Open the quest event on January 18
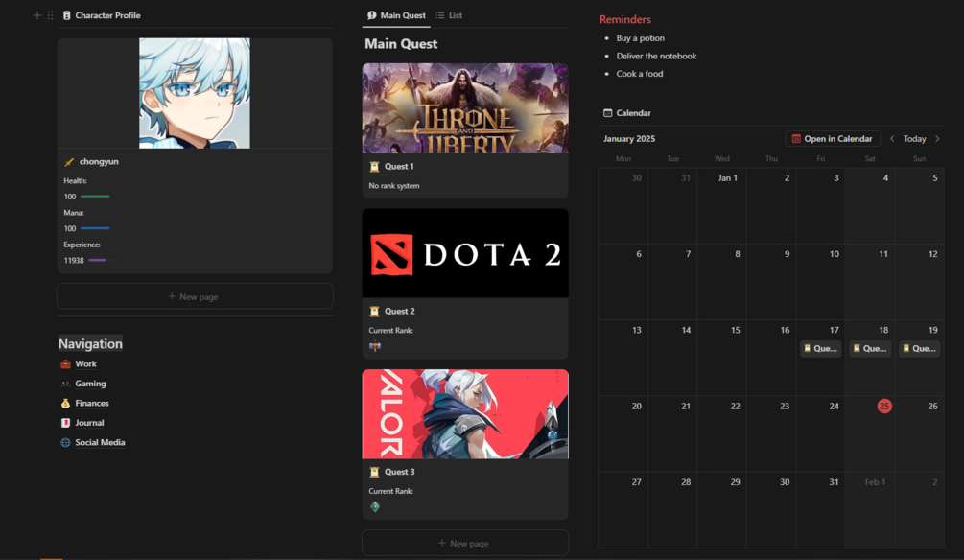 coord(870,348)
